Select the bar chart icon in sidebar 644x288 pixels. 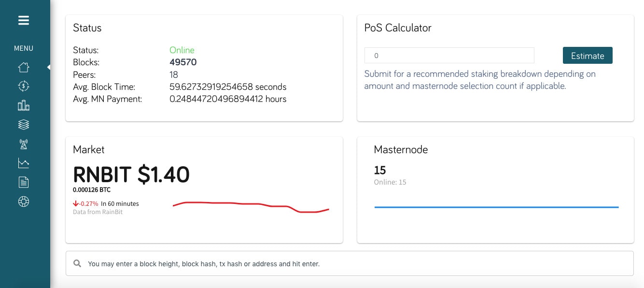pyautogui.click(x=24, y=105)
